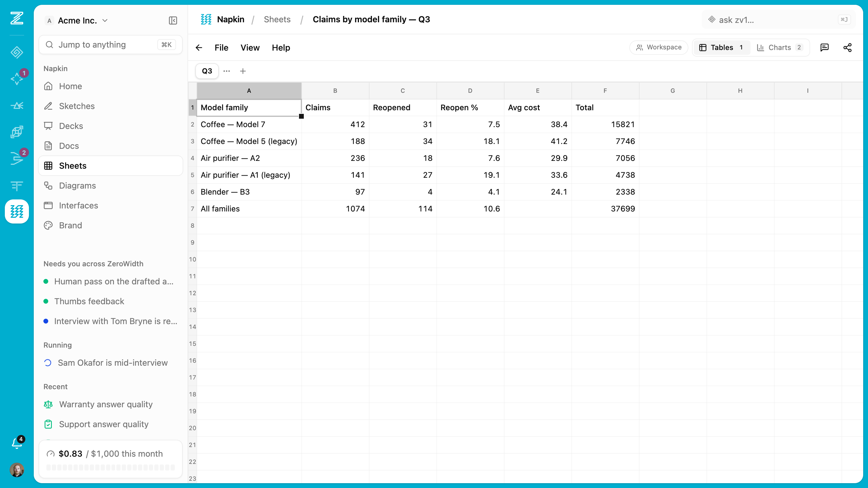Expand the Acme Inc. workspace switcher

point(77,20)
